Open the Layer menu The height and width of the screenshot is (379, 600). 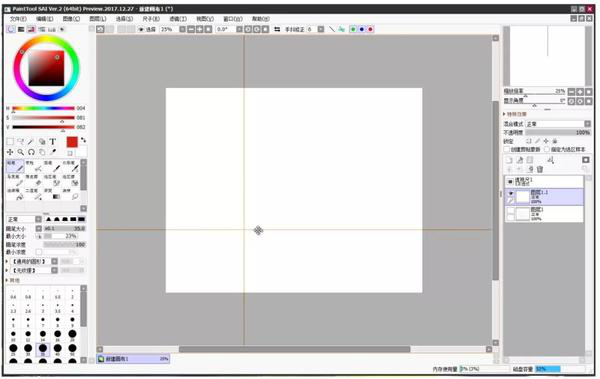(x=98, y=19)
